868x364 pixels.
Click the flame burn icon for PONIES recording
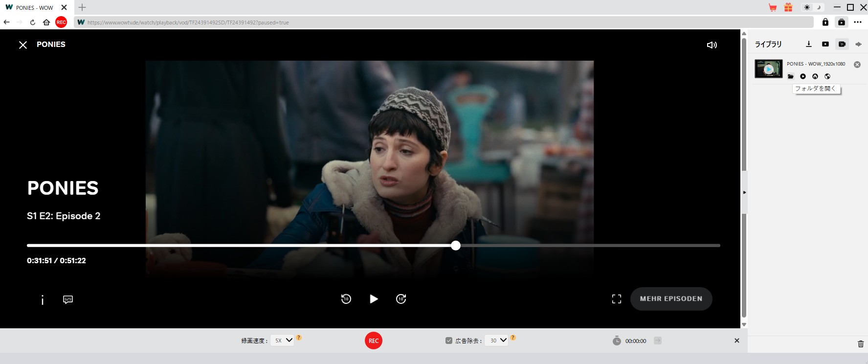[815, 76]
